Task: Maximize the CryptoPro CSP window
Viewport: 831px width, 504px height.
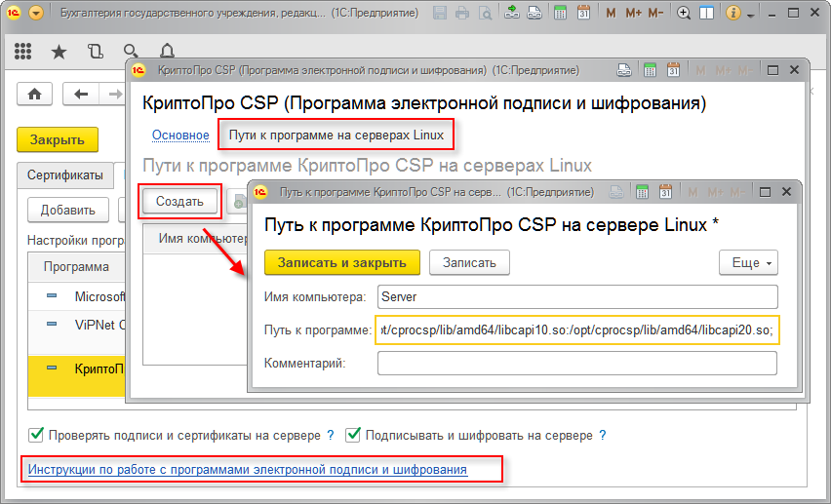Action: pyautogui.click(x=772, y=70)
